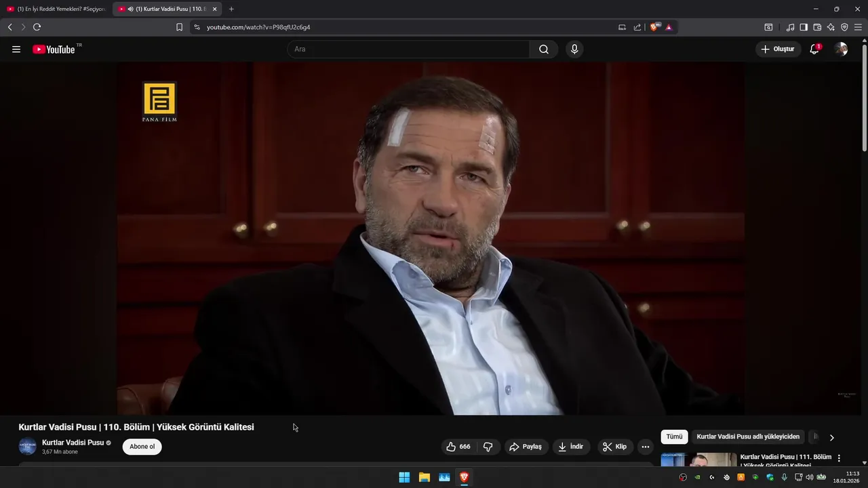Open the Windows Start menu
The height and width of the screenshot is (488, 868).
coord(404,477)
